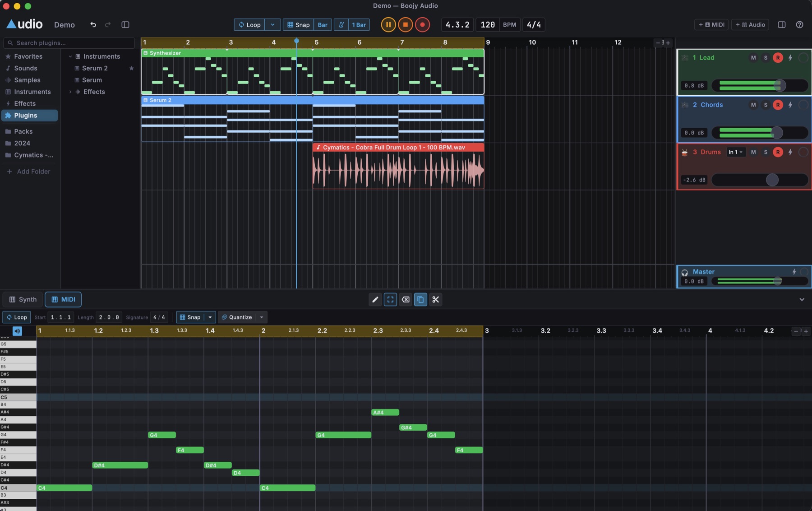The height and width of the screenshot is (511, 812).
Task: Click the drum kit icon on Drums track
Action: [685, 152]
